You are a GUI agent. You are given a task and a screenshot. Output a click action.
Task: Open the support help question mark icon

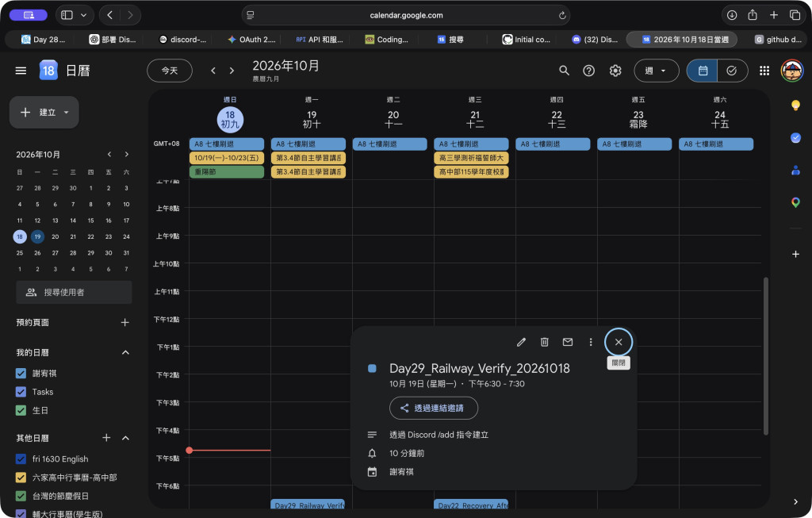(589, 71)
